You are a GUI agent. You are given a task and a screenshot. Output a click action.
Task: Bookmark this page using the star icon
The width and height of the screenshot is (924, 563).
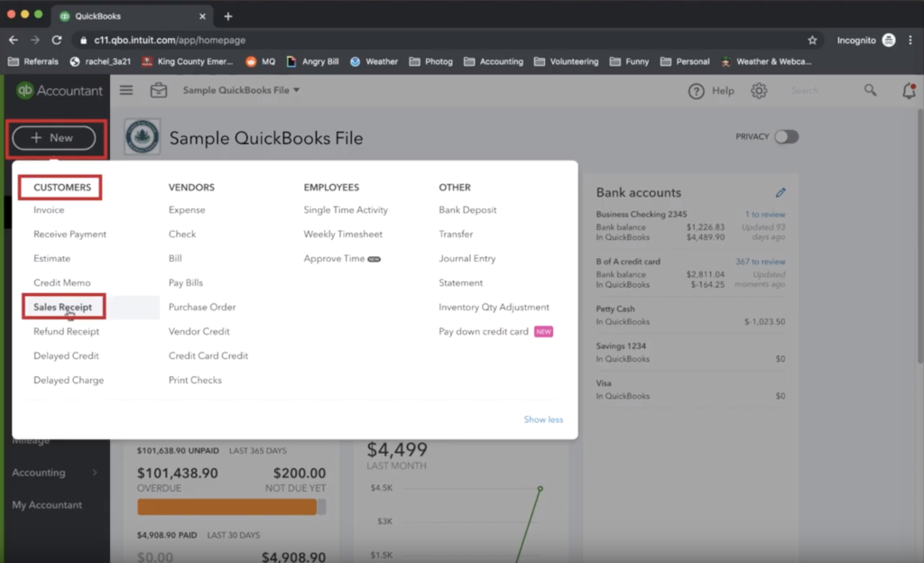[x=812, y=41]
